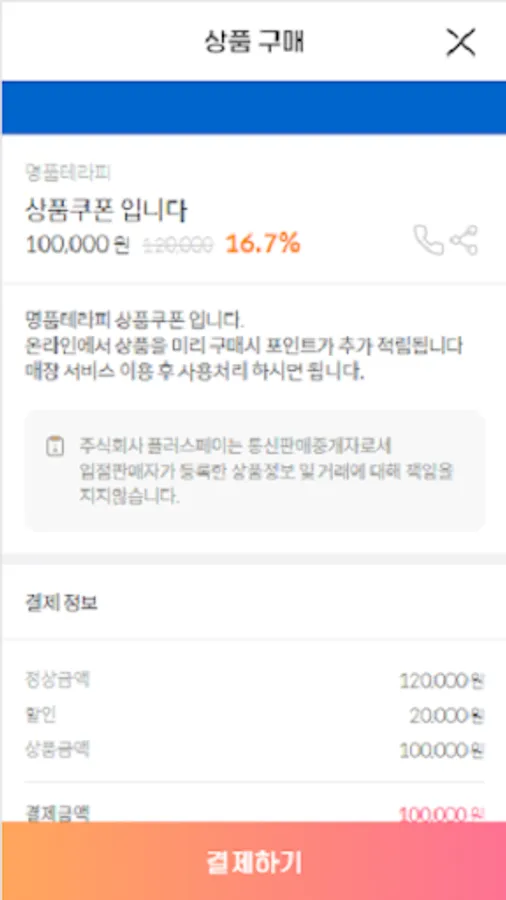Click the product description paragraph
This screenshot has width=506, height=900.
click(244, 346)
